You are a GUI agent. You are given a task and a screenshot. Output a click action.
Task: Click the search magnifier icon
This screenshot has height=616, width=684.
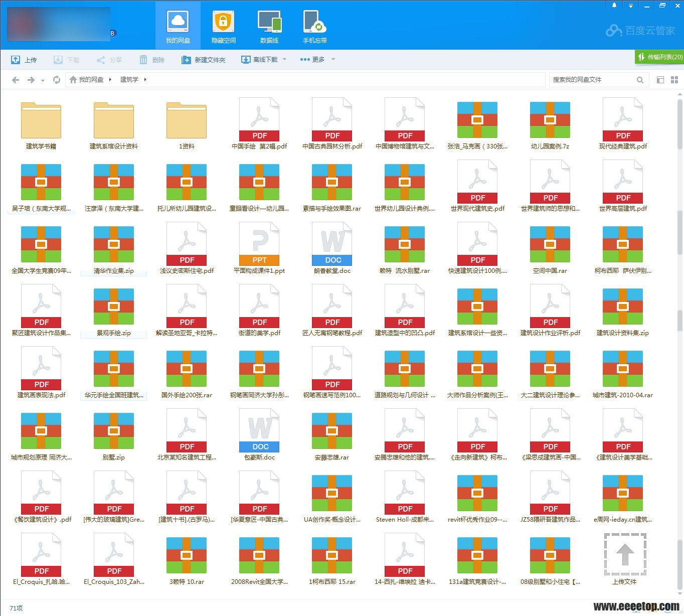pyautogui.click(x=640, y=80)
